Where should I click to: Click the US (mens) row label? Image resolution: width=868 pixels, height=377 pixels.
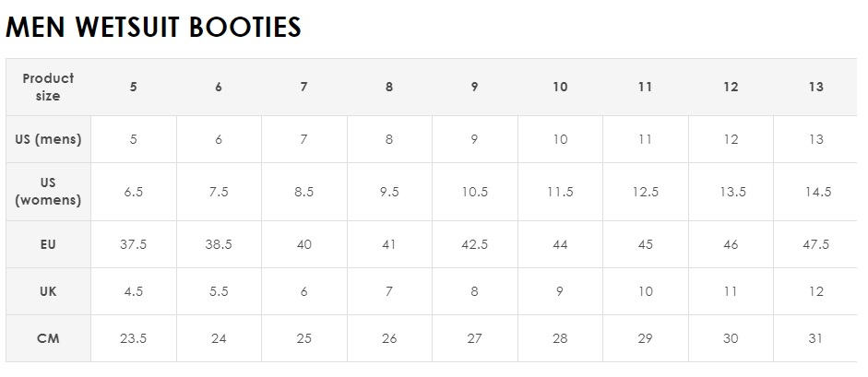point(48,139)
